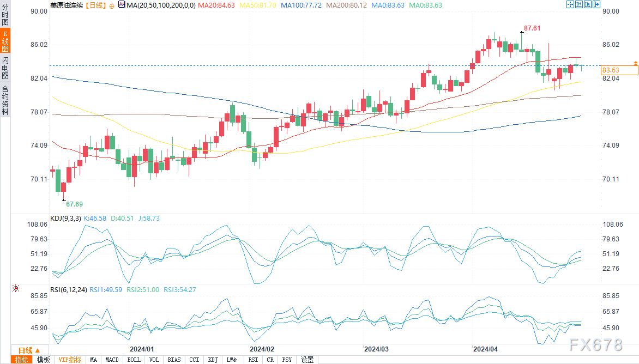639x364 pixels.
Task: Click the VIP指标 button
Action: [x=70, y=360]
